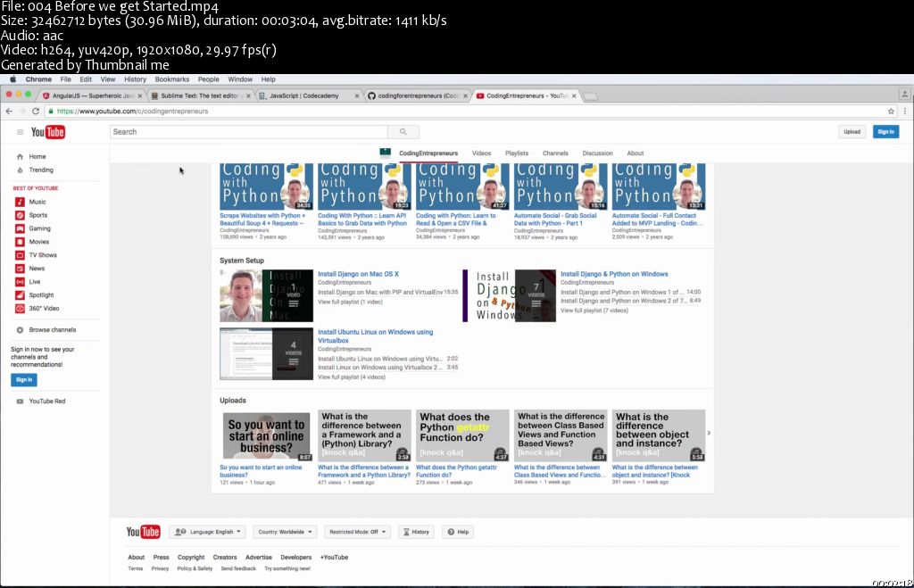
Task: Close the Codecademy JavaScript tab
Action: [x=357, y=96]
